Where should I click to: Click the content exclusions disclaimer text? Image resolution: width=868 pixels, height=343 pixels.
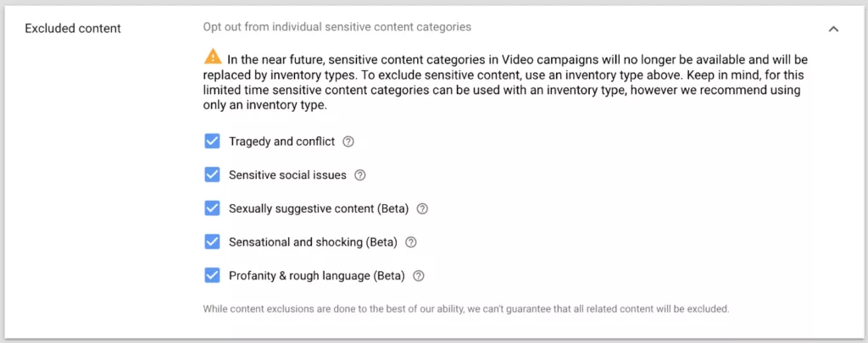click(x=466, y=308)
